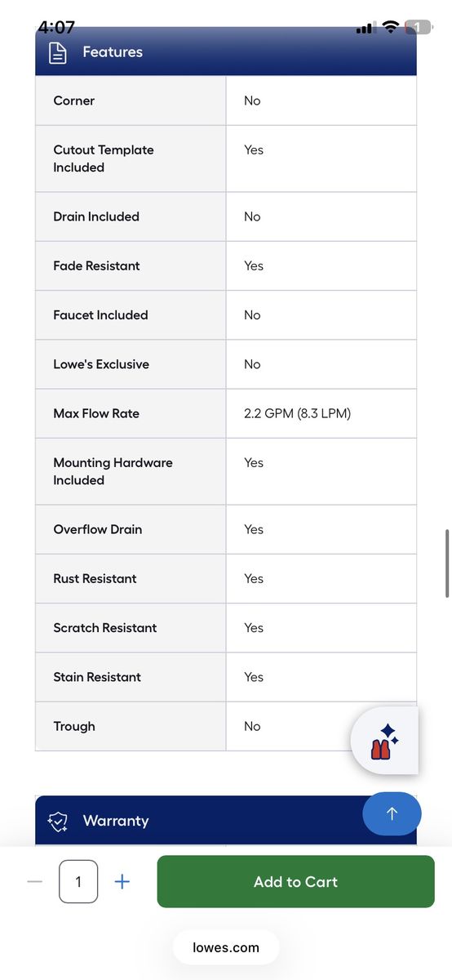The image size is (452, 980).
Task: Tap the 2.2 GPM (8.3 LPM) value
Action: click(x=297, y=413)
